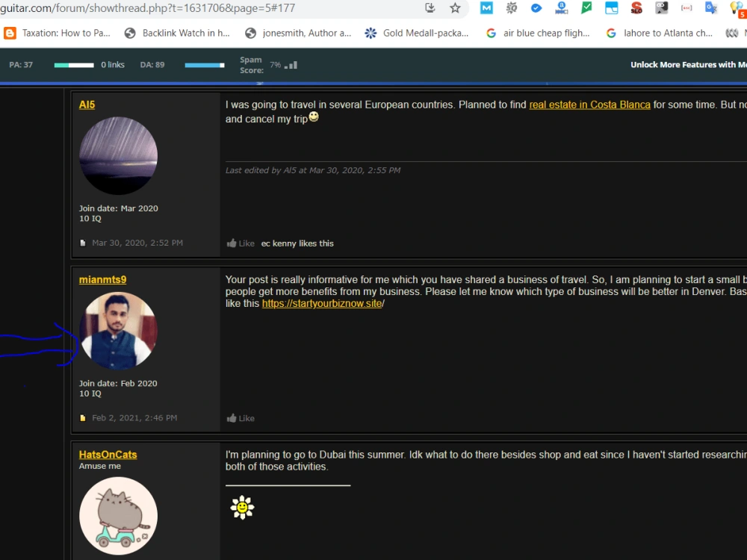
Task: Click the Blogger icon in bookmarks bar
Action: click(10, 33)
